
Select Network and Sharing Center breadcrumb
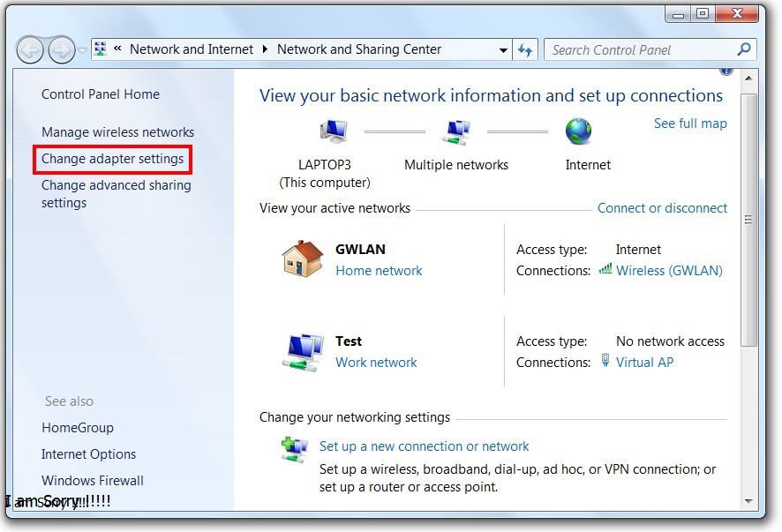click(x=359, y=49)
